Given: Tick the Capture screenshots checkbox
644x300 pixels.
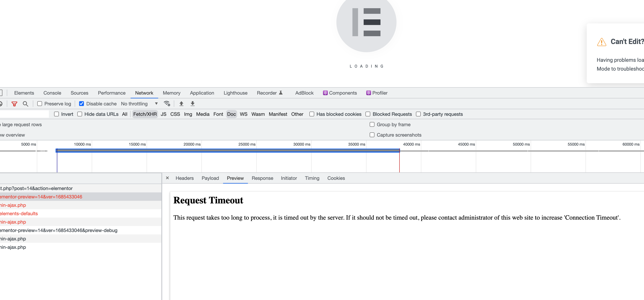Looking at the screenshot, I should [x=372, y=135].
